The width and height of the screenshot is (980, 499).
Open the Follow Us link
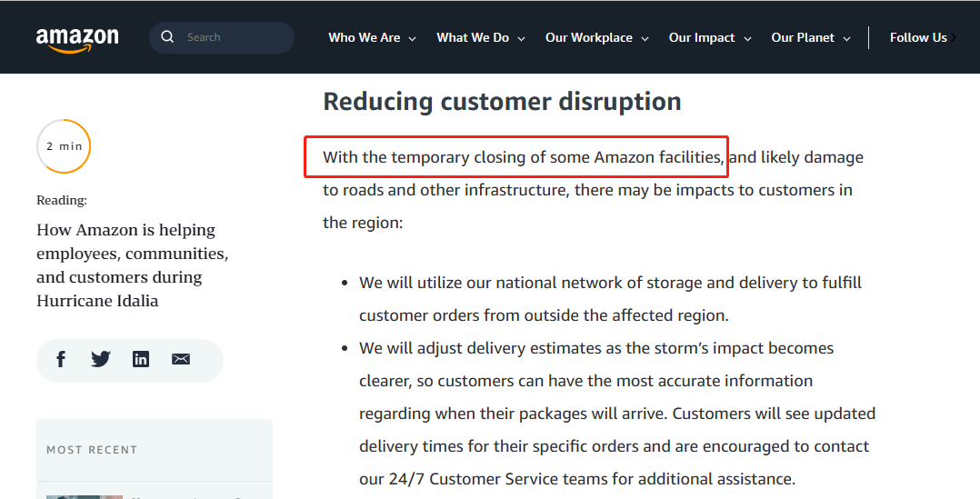coord(918,37)
